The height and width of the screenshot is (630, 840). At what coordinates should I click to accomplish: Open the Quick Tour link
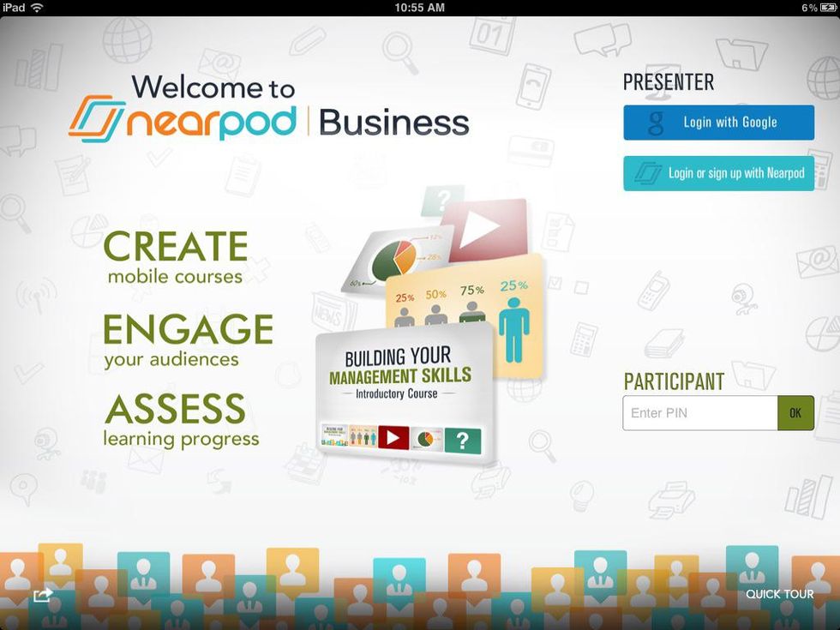coord(779,594)
